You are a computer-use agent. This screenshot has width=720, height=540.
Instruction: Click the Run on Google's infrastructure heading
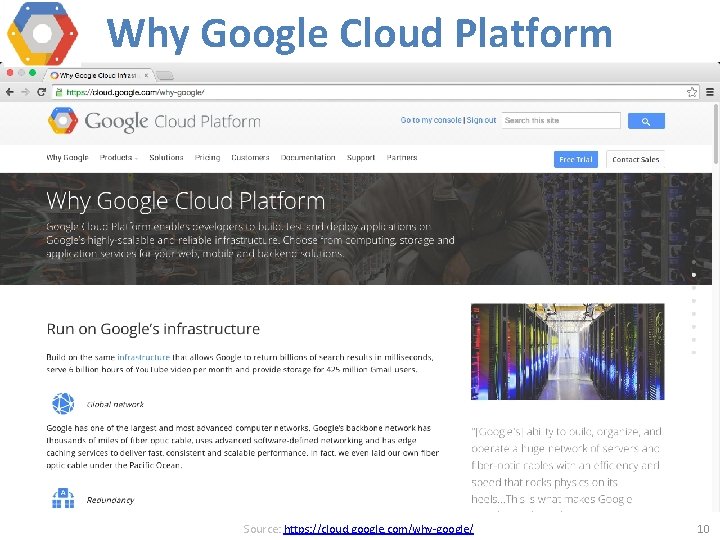[153, 329]
